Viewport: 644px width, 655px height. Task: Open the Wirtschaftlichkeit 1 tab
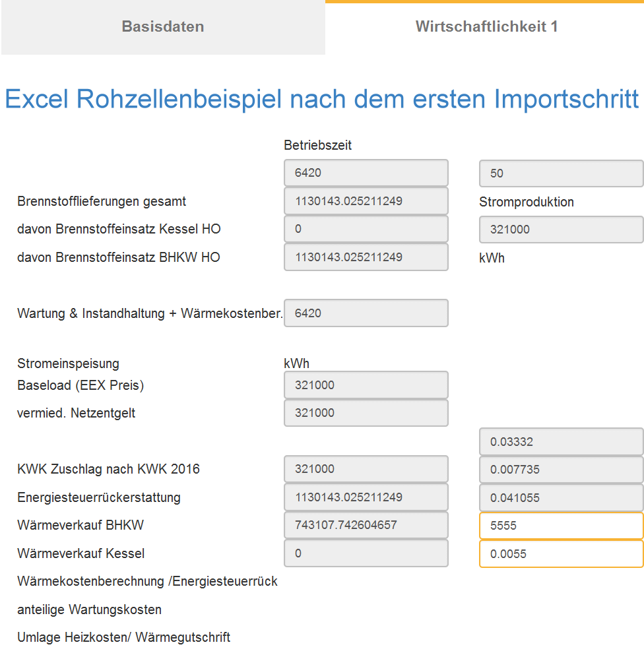pyautogui.click(x=486, y=27)
